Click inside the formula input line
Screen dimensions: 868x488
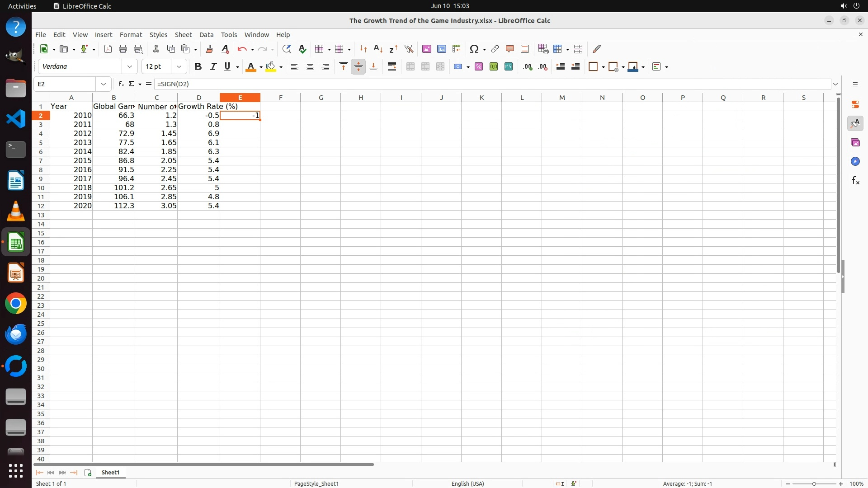452,84
